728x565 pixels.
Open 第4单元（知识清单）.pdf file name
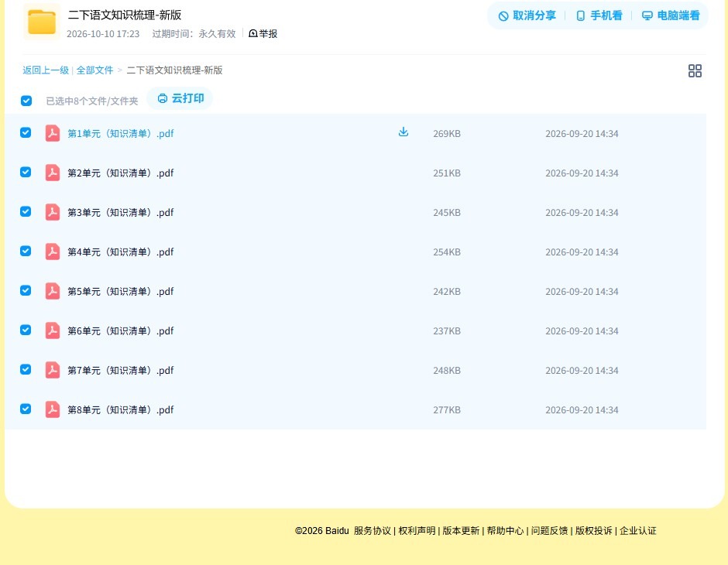point(121,252)
